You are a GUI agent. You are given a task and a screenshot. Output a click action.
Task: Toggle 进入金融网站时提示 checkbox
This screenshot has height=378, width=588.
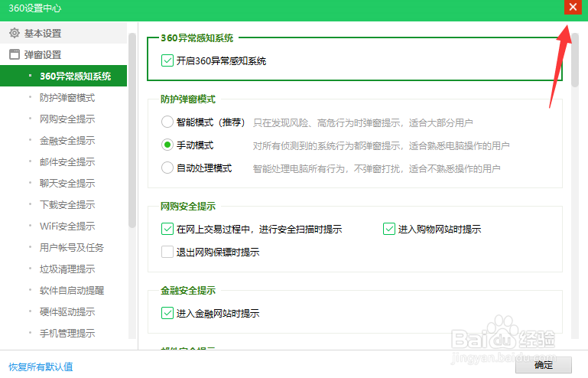(167, 313)
